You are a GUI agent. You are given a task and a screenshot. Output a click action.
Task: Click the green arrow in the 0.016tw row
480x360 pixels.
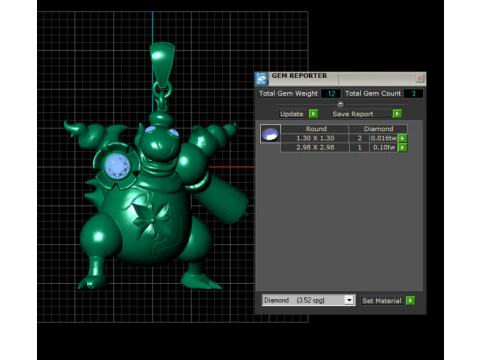click(x=403, y=138)
